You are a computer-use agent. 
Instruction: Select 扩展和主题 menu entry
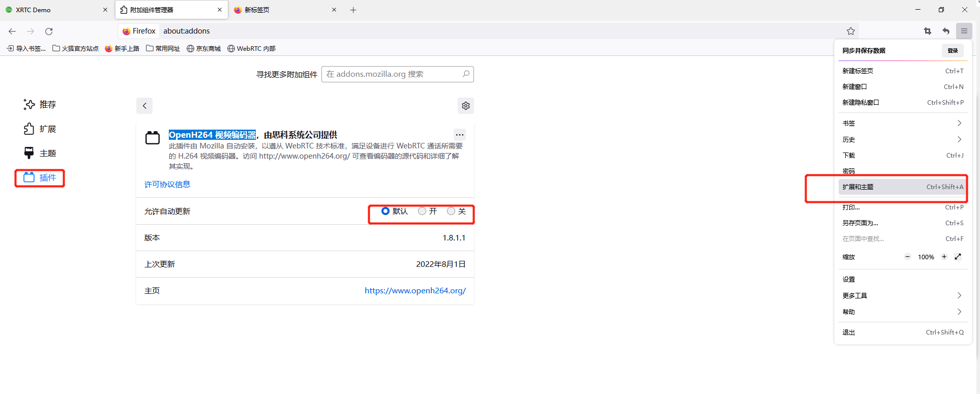[x=903, y=187]
